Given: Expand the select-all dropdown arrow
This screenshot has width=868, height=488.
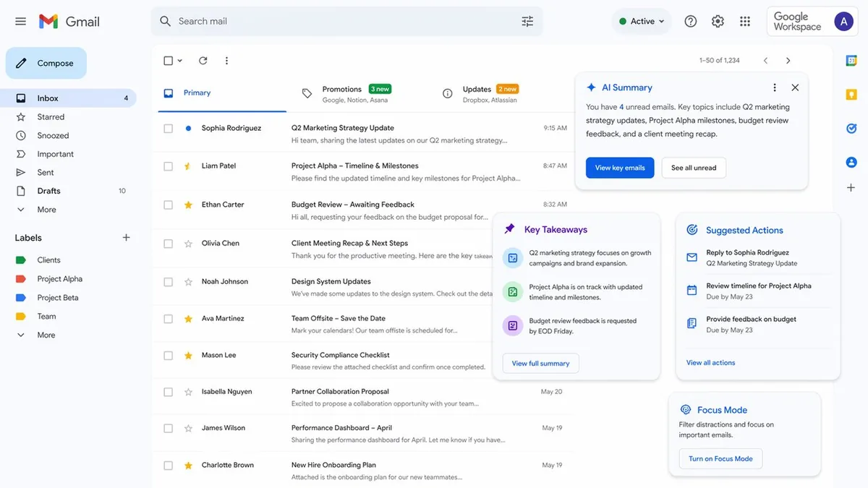Looking at the screenshot, I should (x=180, y=61).
